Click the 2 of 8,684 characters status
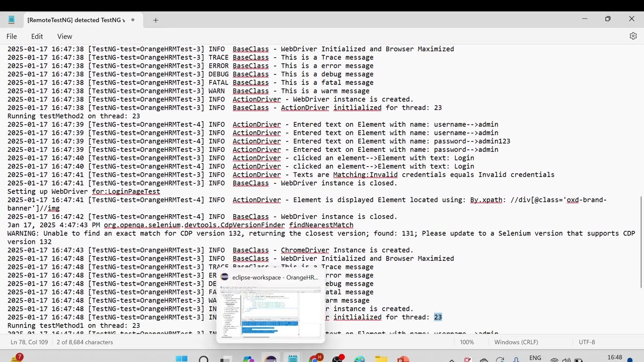 click(x=85, y=342)
